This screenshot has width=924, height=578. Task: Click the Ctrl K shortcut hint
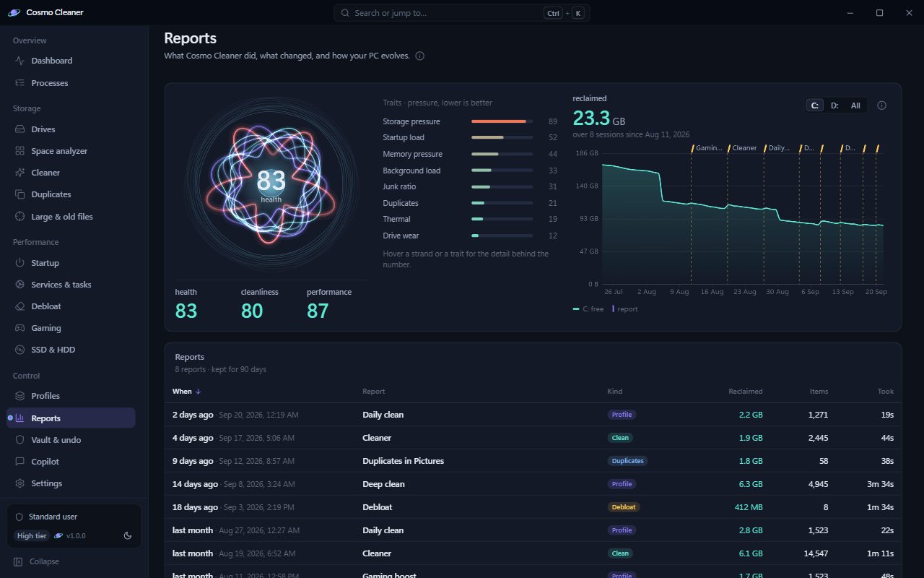pos(564,13)
